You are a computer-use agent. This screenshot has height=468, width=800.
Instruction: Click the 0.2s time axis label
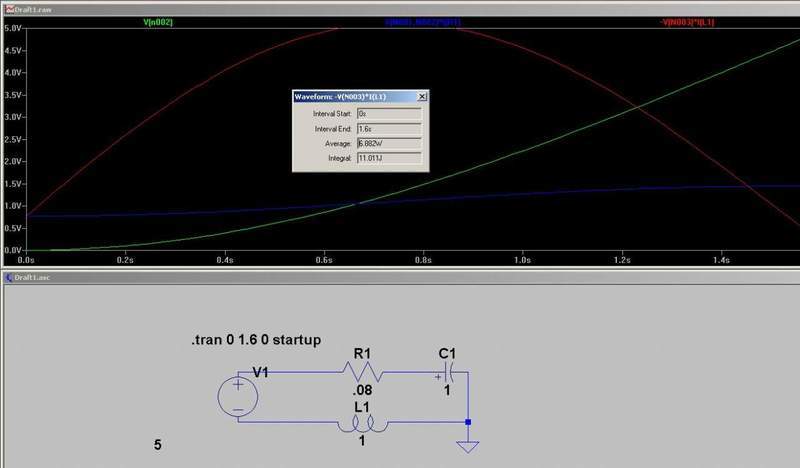(125, 260)
